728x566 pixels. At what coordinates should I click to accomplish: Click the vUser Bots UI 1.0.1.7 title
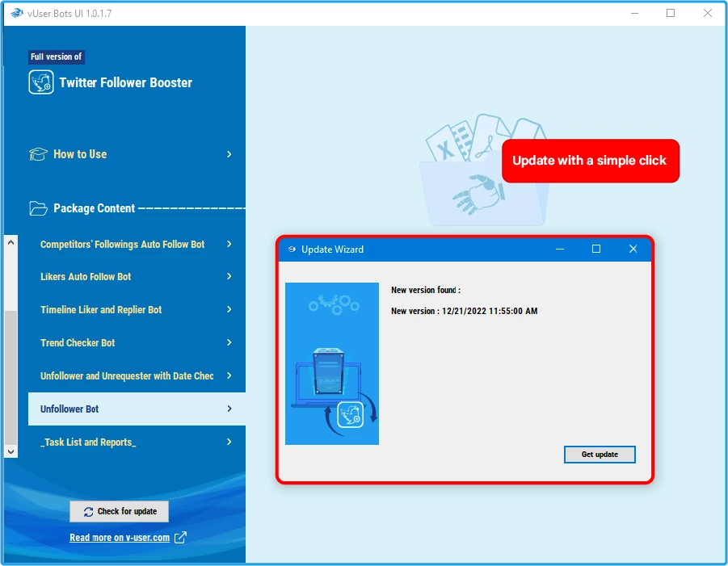click(69, 14)
